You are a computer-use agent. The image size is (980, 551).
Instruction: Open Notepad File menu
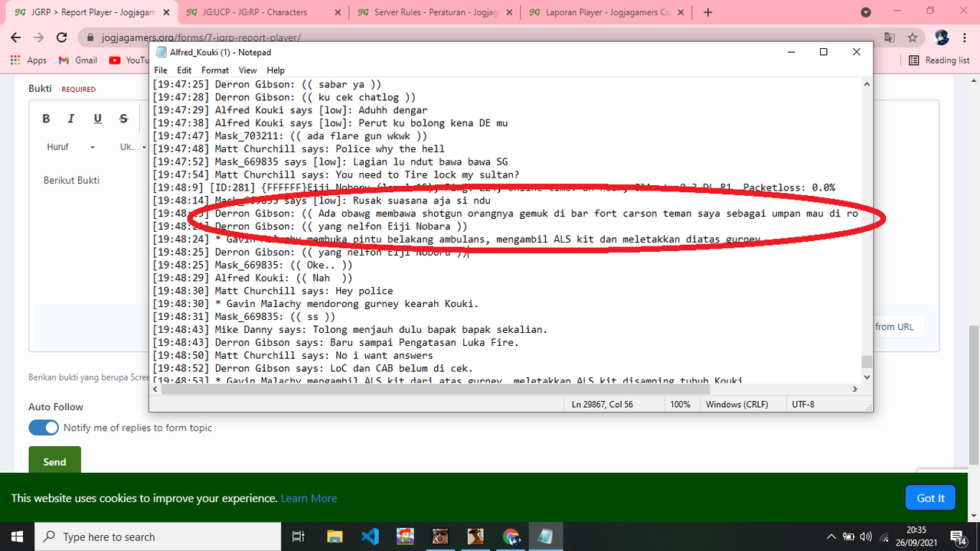pos(161,70)
